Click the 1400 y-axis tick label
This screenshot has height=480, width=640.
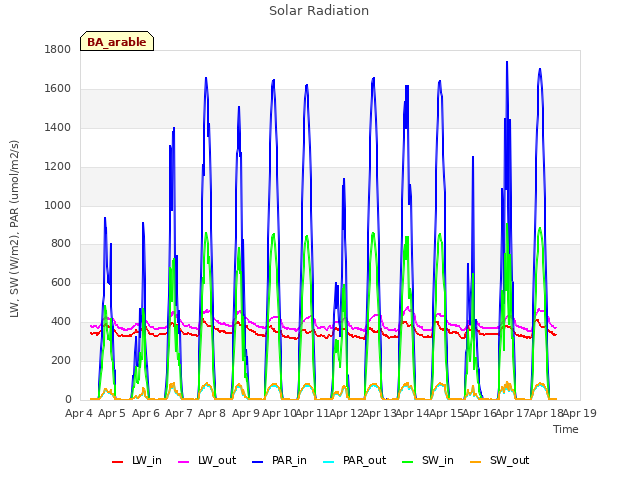click(58, 128)
